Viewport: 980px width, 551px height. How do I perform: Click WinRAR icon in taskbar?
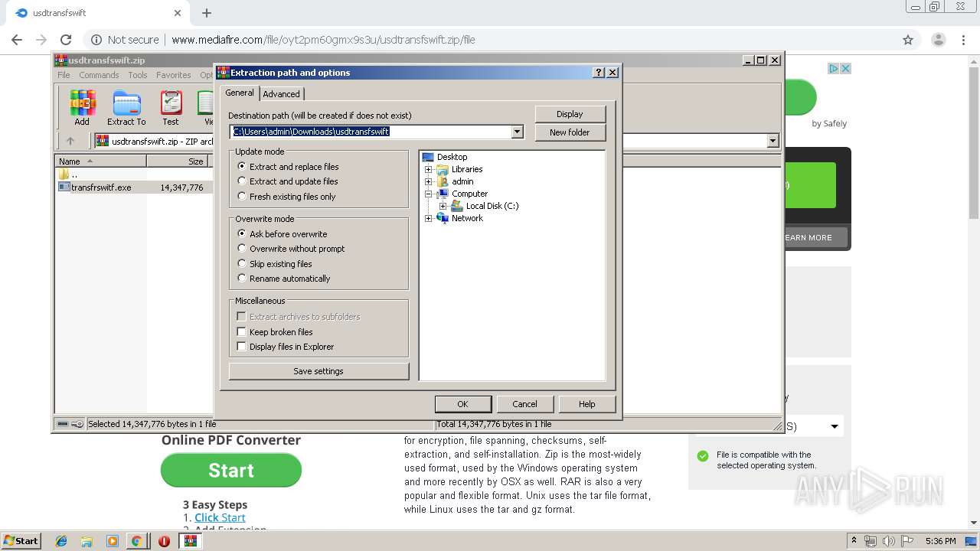pyautogui.click(x=190, y=541)
